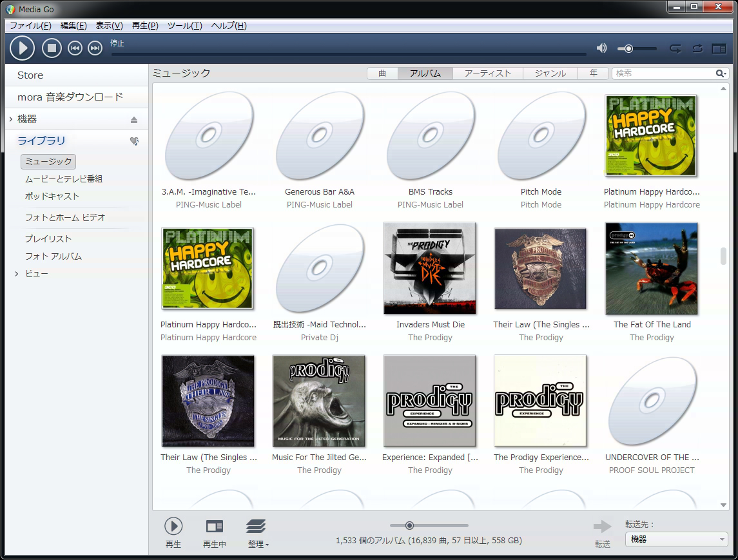Screen dimensions: 738x560
Task: Click the heart icon beside ライブラリ
Action: pyautogui.click(x=134, y=141)
